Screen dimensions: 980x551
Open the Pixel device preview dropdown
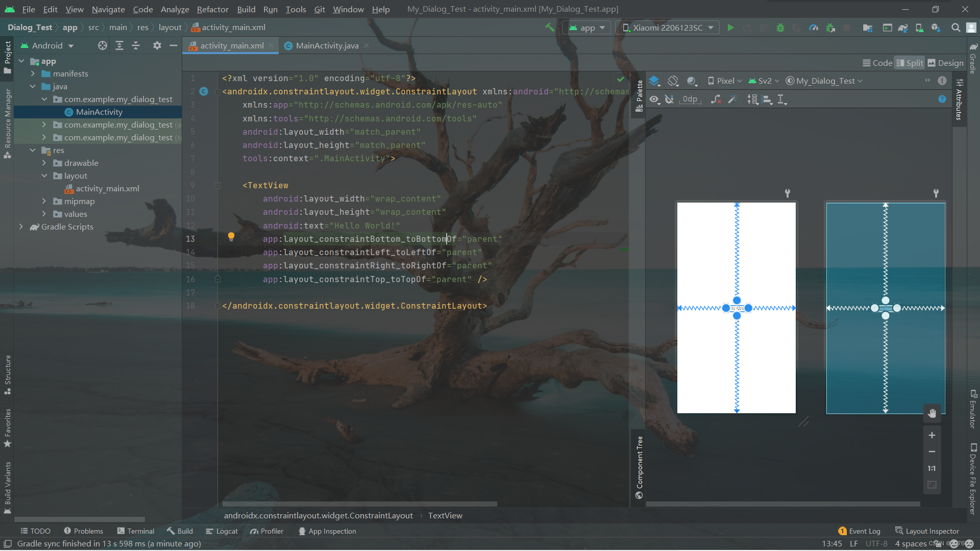coord(725,81)
